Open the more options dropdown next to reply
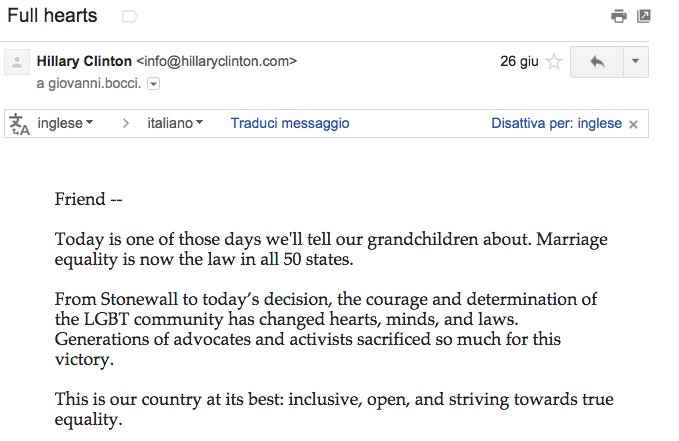The width and height of the screenshot is (679, 441). (636, 62)
